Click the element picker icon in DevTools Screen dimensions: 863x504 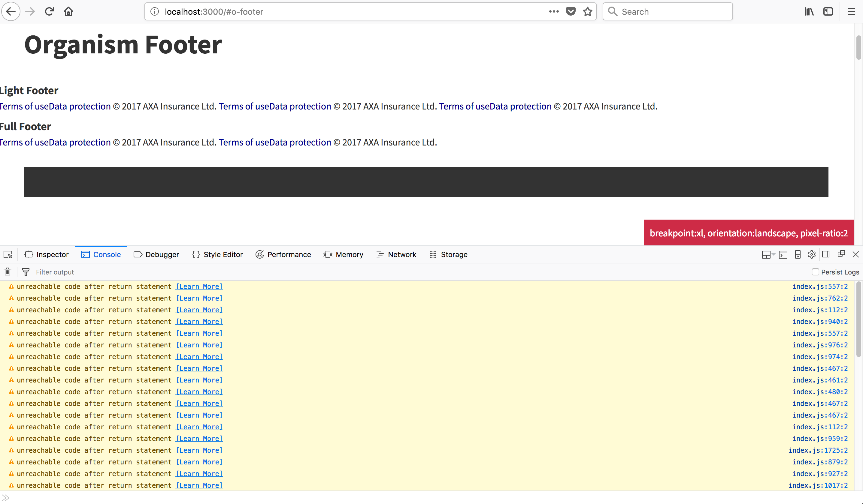[8, 255]
